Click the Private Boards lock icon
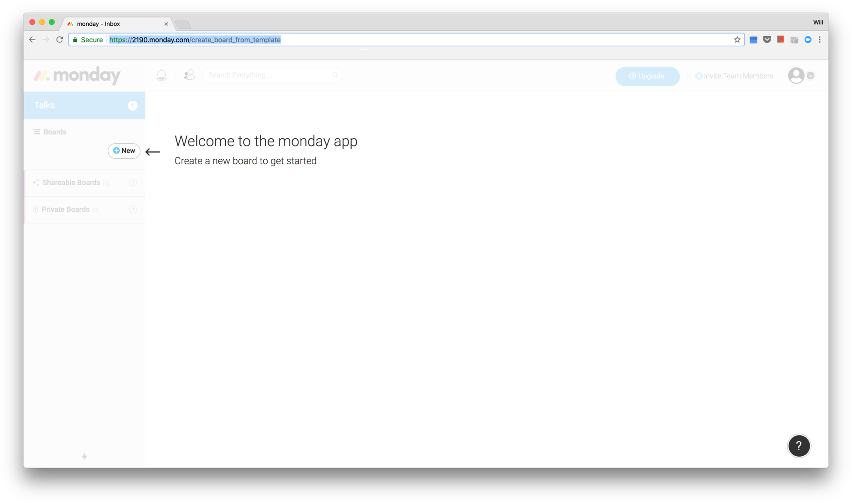The height and width of the screenshot is (504, 852). [x=36, y=209]
